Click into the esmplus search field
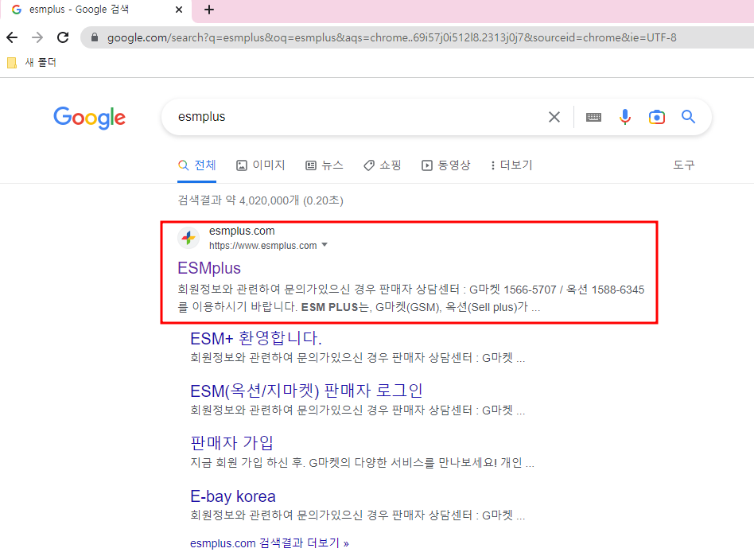Image resolution: width=754 pixels, height=560 pixels. (x=356, y=117)
